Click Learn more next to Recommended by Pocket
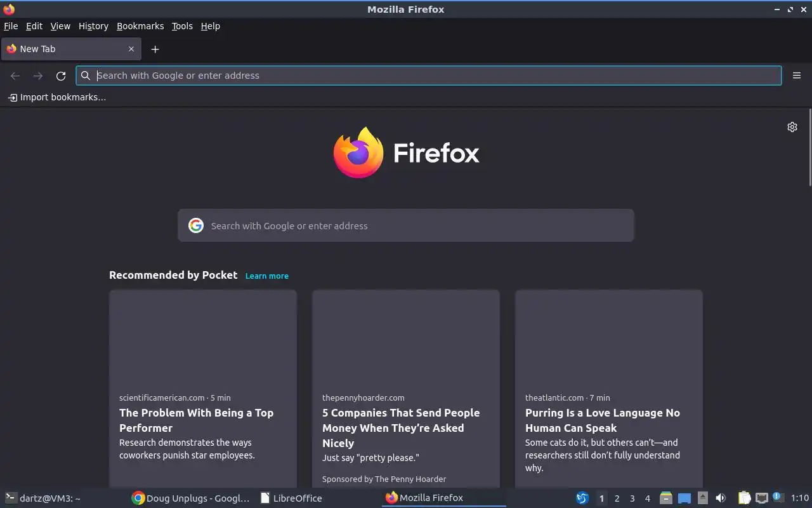812x508 pixels. pyautogui.click(x=266, y=276)
